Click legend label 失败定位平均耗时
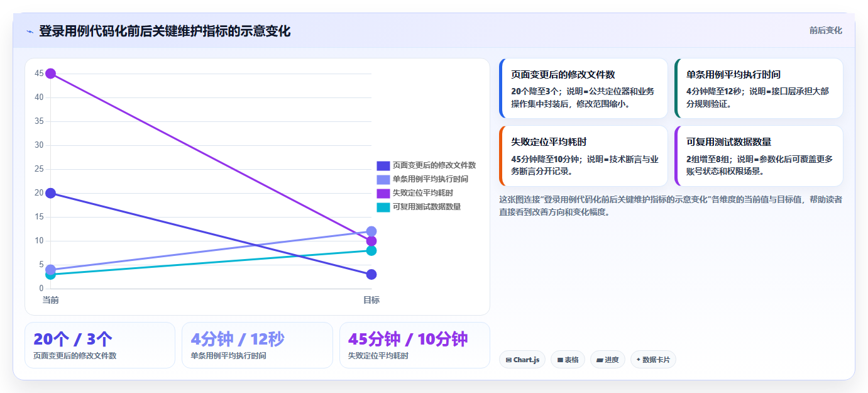Viewport: 868px width, 393px height. [423, 193]
